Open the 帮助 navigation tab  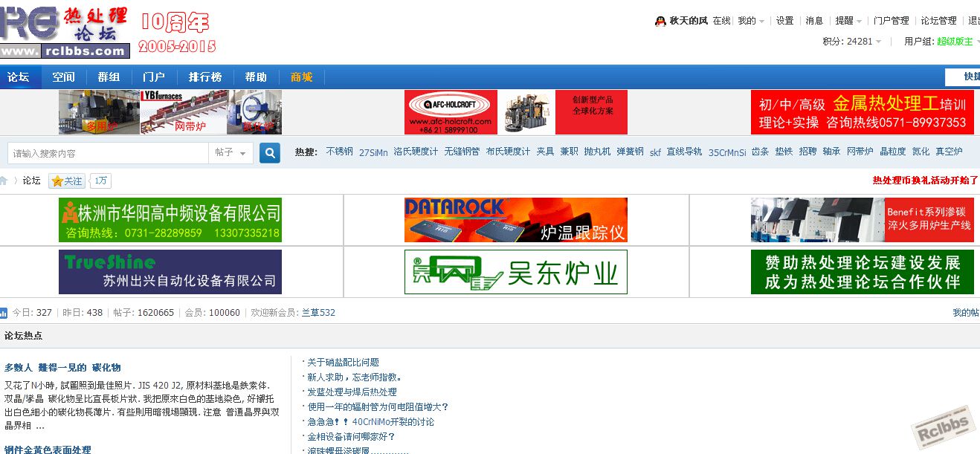[256, 77]
